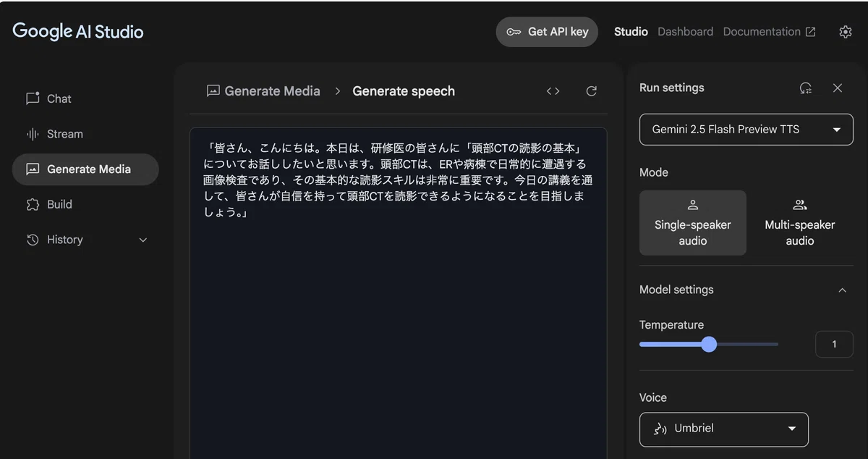Click the Temperature value field
The image size is (868, 459).
(834, 344)
